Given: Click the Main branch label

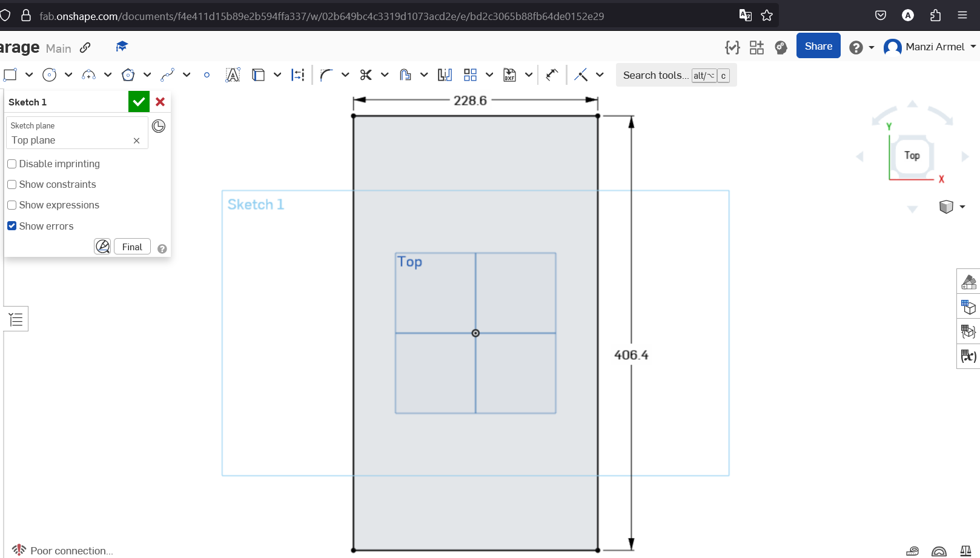Looking at the screenshot, I should 58,48.
